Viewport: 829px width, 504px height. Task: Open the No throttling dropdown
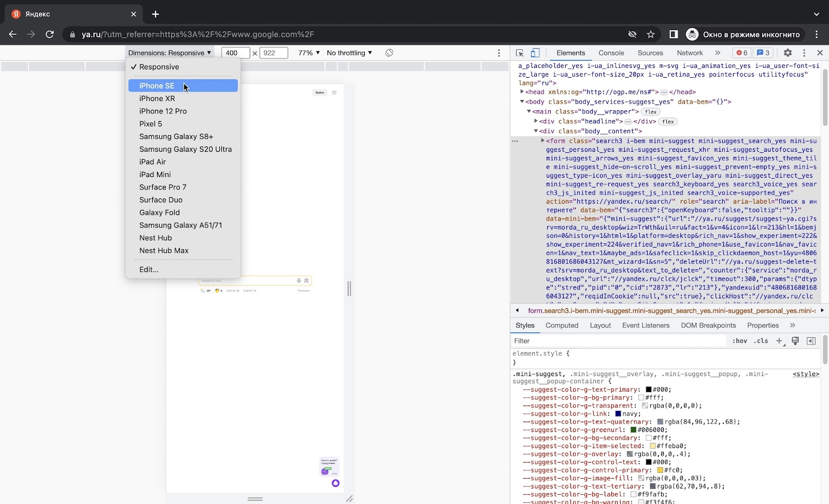click(x=349, y=53)
